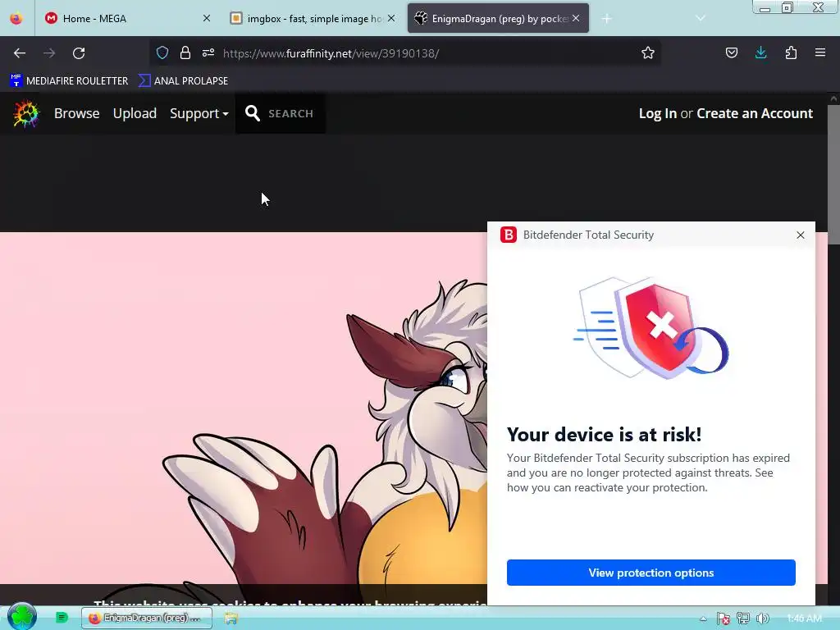Minimize the Firefox window
840x630 pixels.
tap(765, 7)
